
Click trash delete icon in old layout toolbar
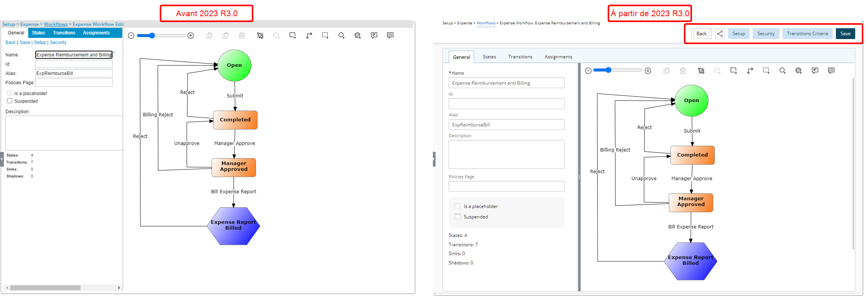(x=242, y=36)
